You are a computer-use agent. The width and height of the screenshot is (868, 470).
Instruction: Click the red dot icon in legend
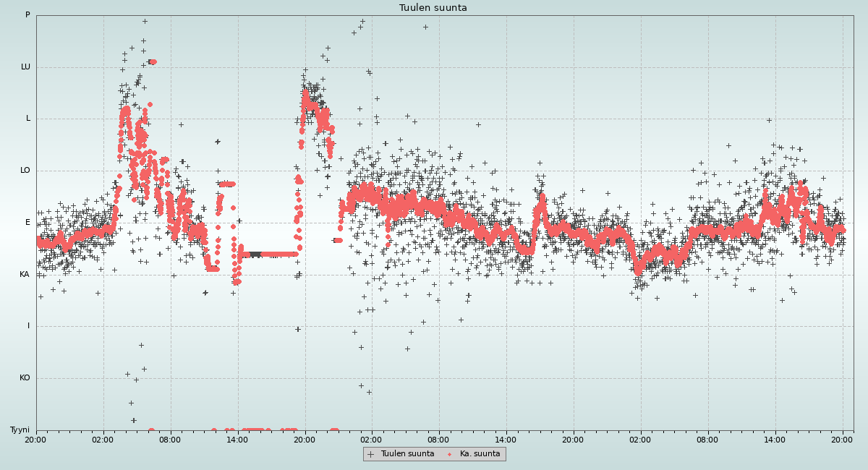pos(449,454)
